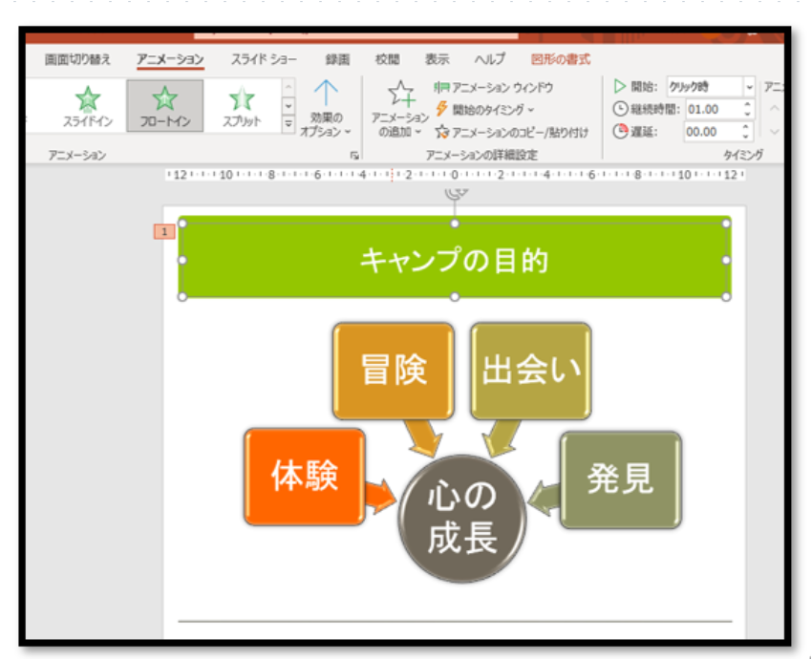Screen dimensions: 812x660
Task: Select the アニメーション ribbon tab
Action: 170,59
